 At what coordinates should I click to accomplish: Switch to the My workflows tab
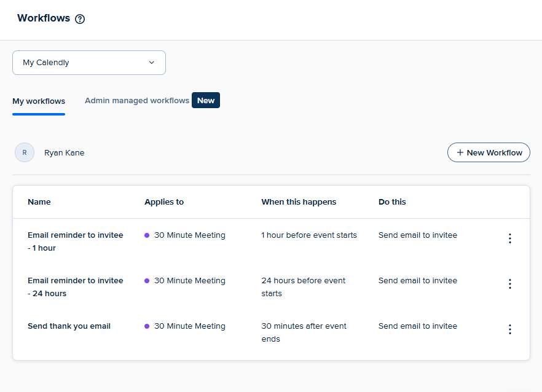[39, 101]
